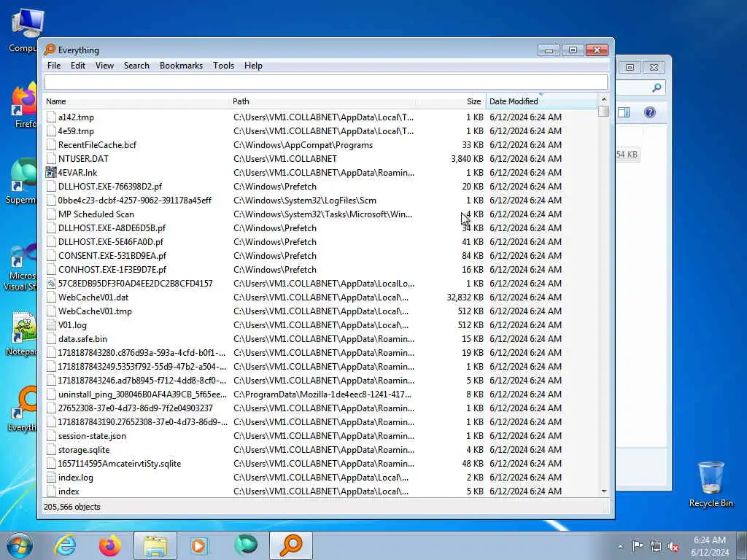
Task: Sort by the Size column header
Action: [450, 101]
